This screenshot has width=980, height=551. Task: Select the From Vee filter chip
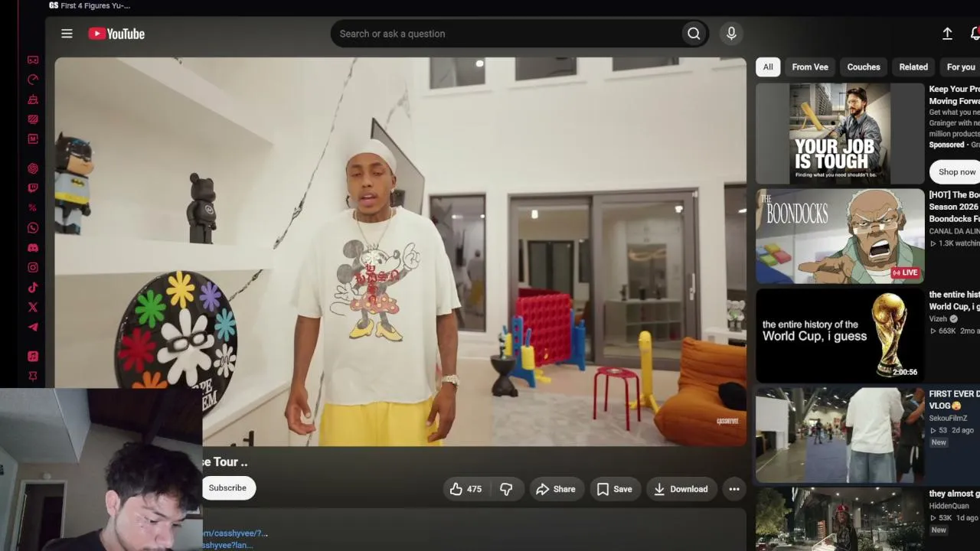[810, 67]
